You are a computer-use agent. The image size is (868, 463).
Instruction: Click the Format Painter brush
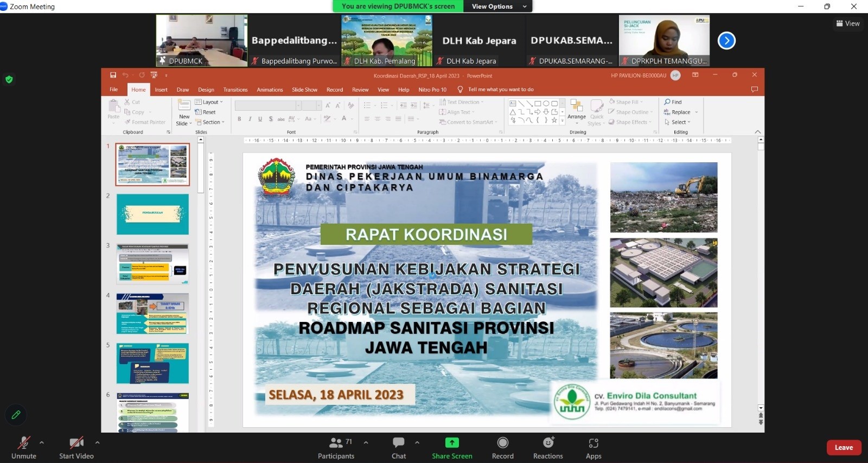145,122
